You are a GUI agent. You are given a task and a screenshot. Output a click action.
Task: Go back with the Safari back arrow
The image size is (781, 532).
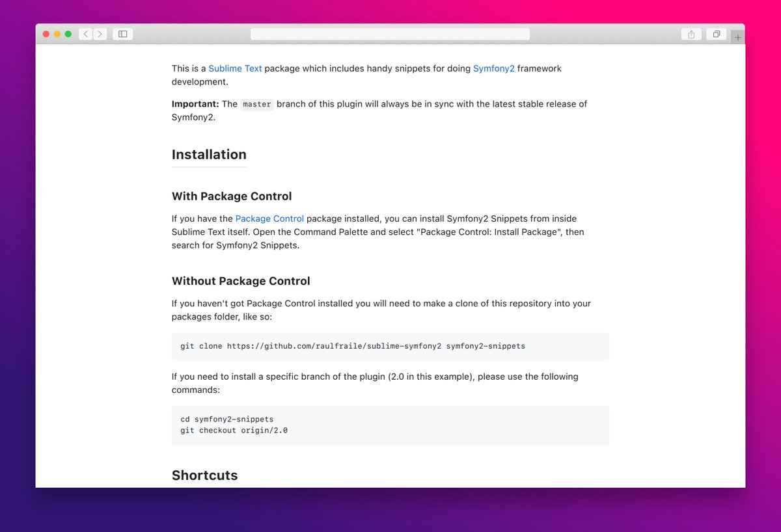point(86,34)
